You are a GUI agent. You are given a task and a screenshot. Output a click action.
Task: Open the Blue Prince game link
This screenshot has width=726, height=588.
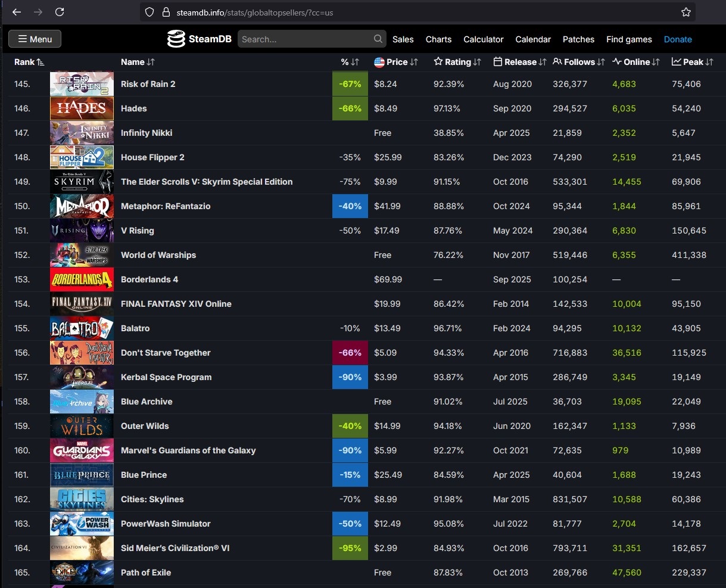[x=144, y=475]
